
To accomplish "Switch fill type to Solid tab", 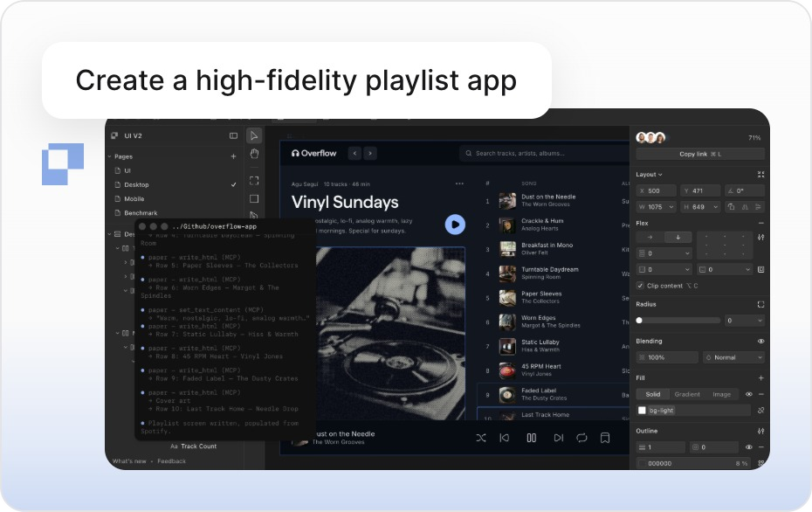I will [x=652, y=394].
